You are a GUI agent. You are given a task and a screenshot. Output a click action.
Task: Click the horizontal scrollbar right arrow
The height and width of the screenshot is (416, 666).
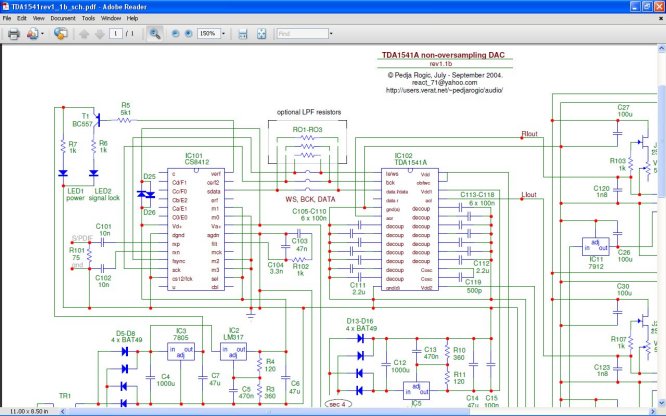pos(653,411)
